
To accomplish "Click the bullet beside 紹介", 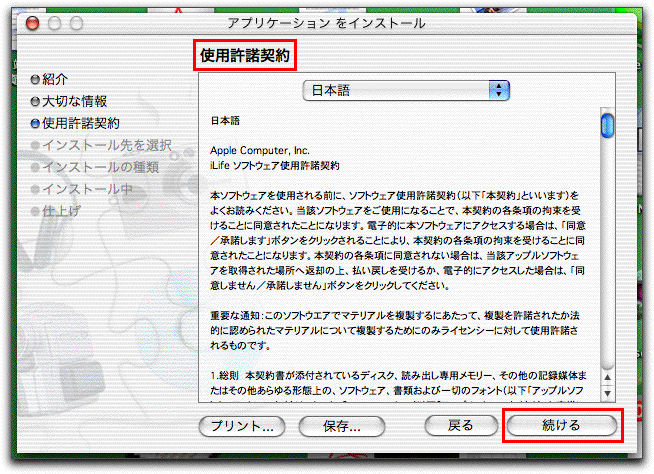I will point(35,80).
